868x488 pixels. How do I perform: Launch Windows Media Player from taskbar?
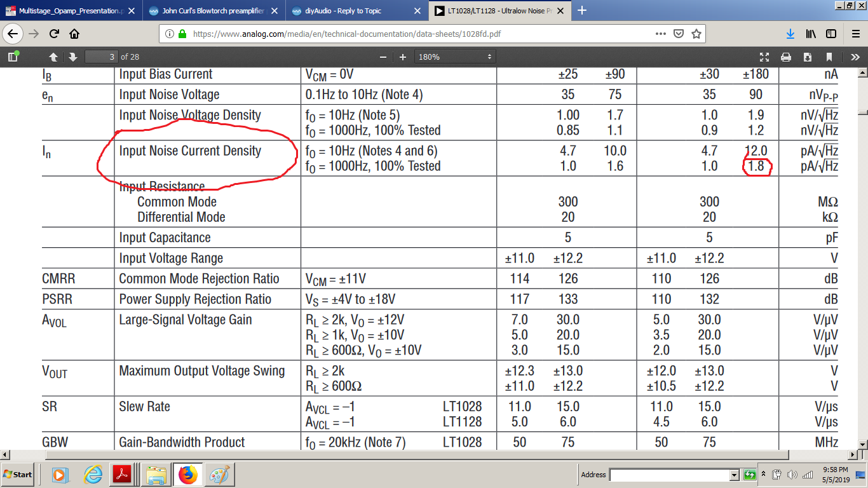60,475
